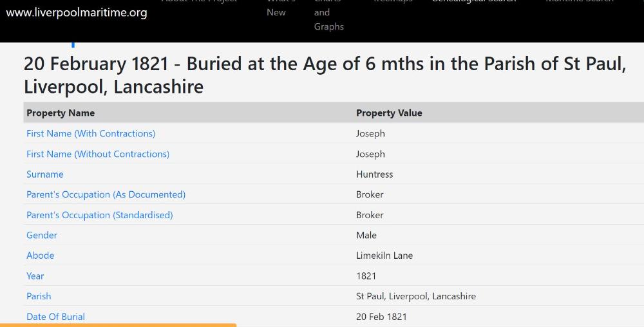The image size is (644, 327).
Task: Click the Date Of Burial link
Action: pyautogui.click(x=55, y=316)
